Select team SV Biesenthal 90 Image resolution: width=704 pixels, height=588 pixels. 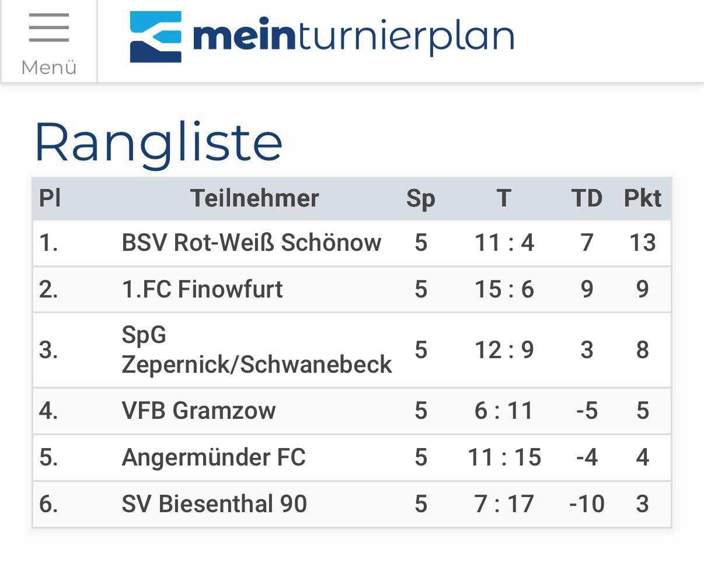tap(214, 504)
